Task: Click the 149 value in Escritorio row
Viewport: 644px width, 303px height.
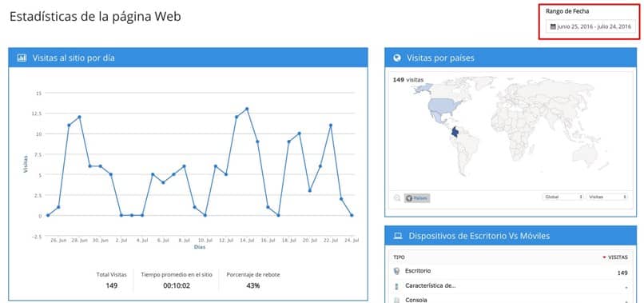Action: [x=622, y=273]
